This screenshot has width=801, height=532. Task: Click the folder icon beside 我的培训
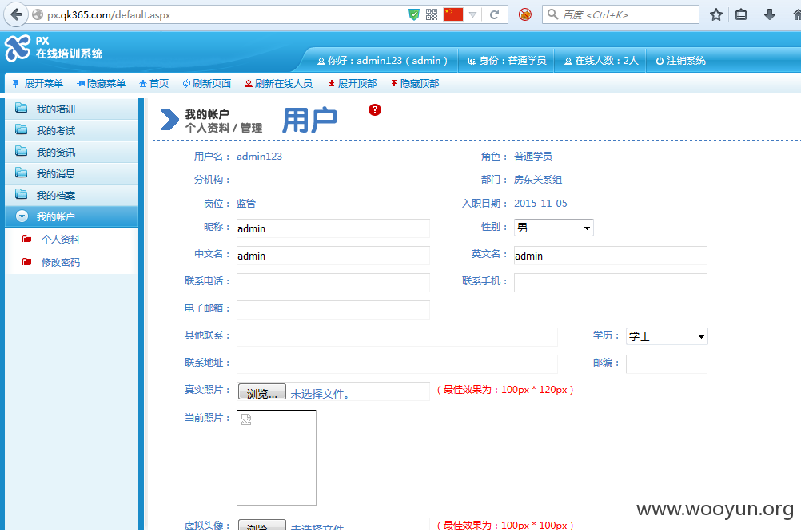coord(22,109)
